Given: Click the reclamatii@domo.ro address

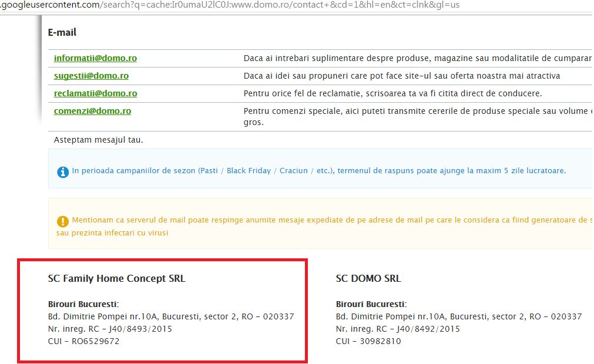Looking at the screenshot, I should point(95,93).
